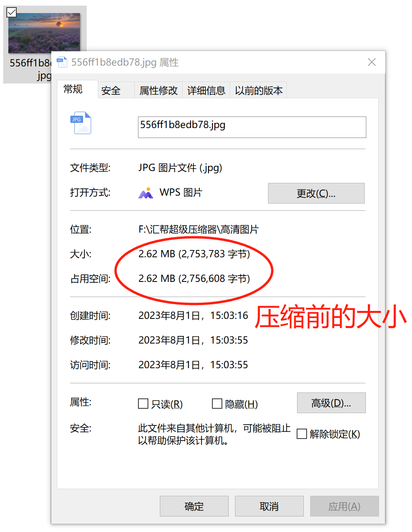The image size is (412, 532).
Task: Open the 属性修改 tab
Action: (158, 90)
